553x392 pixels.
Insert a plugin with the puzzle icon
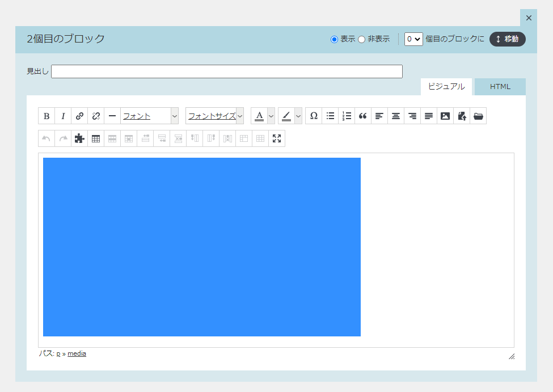(79, 138)
